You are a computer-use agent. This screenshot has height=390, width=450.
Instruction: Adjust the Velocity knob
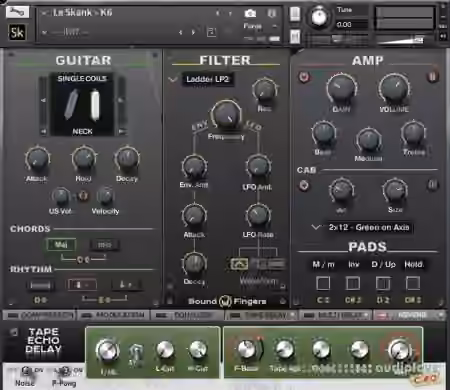[x=106, y=196]
